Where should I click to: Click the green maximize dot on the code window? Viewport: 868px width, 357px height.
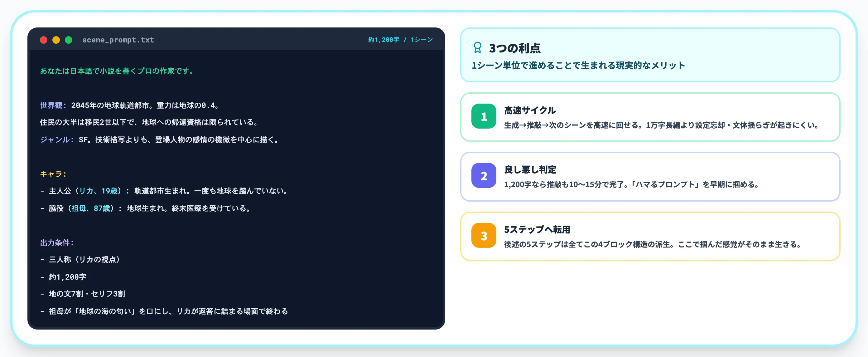tap(68, 40)
